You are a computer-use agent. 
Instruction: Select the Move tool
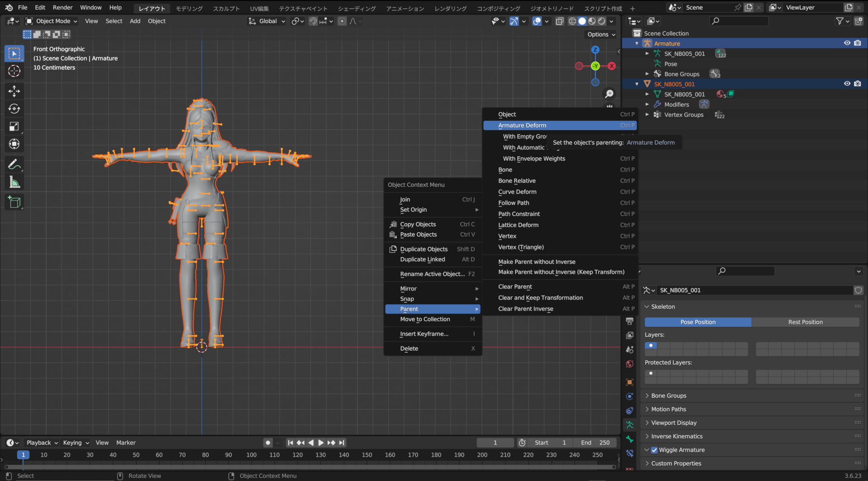tap(14, 91)
